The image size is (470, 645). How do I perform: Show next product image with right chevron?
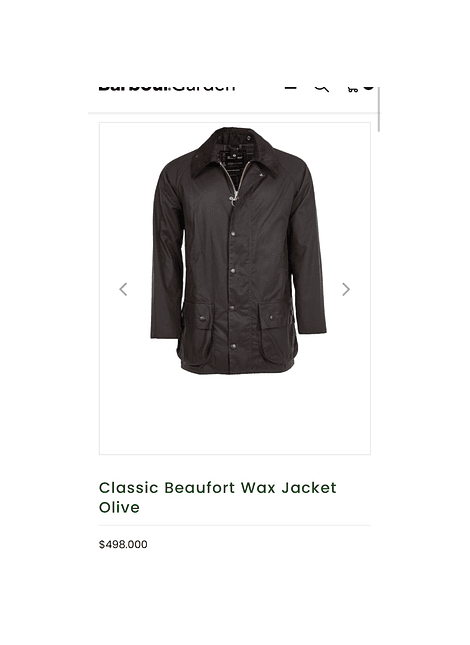pos(346,290)
